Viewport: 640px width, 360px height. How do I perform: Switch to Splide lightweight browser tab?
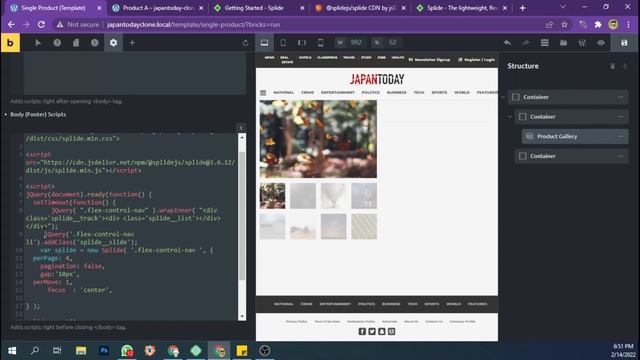(462, 8)
